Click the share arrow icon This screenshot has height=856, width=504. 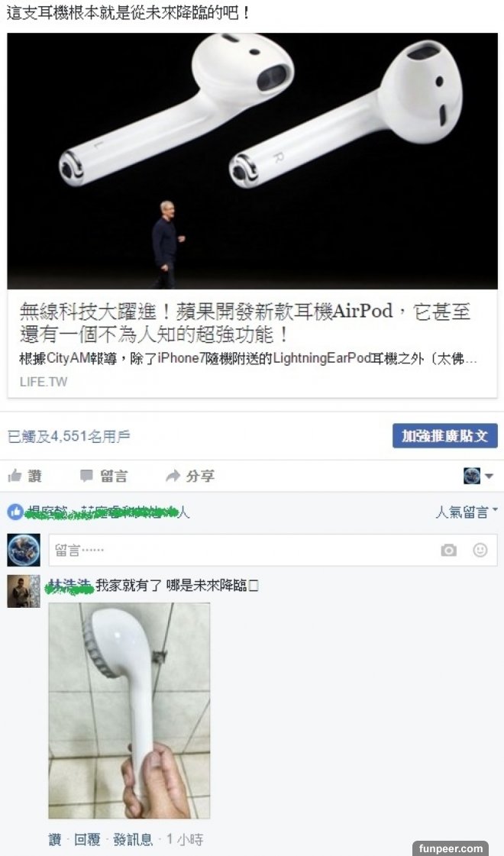pos(173,476)
